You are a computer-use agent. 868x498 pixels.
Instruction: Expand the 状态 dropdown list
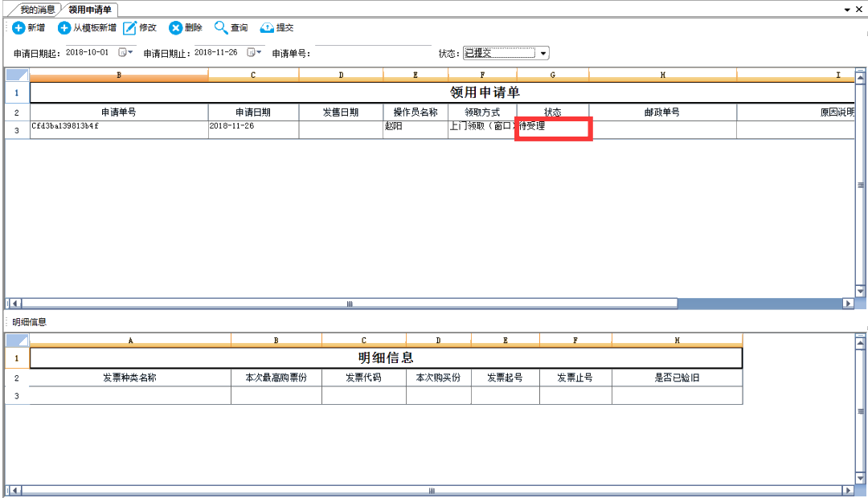(x=543, y=53)
